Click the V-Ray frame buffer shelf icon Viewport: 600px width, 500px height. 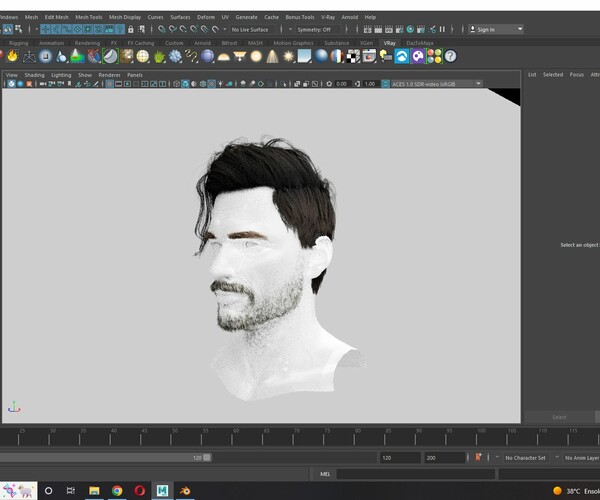pos(369,56)
